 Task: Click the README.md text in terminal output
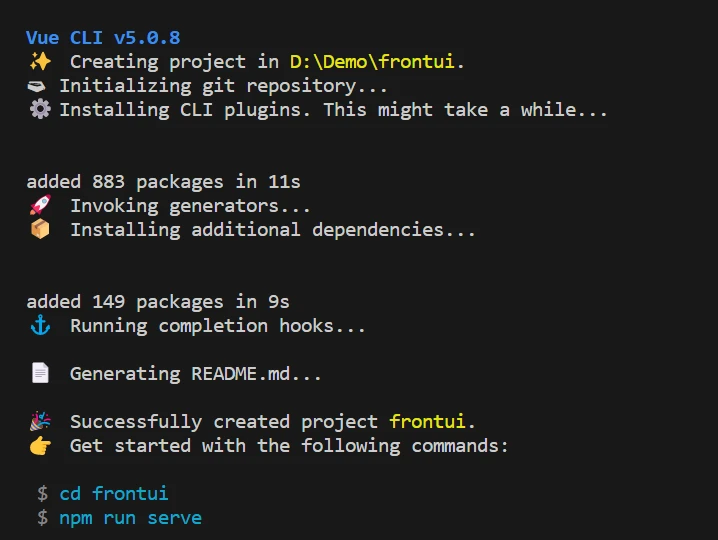click(x=240, y=374)
